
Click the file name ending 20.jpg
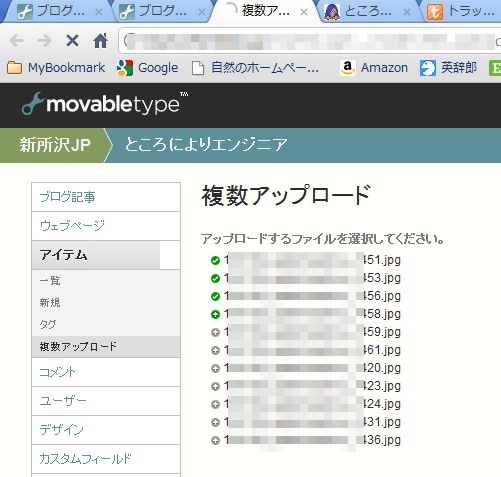[312, 368]
